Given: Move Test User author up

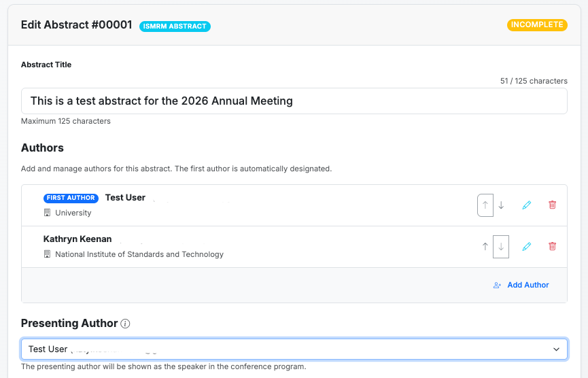Looking at the screenshot, I should pos(485,205).
